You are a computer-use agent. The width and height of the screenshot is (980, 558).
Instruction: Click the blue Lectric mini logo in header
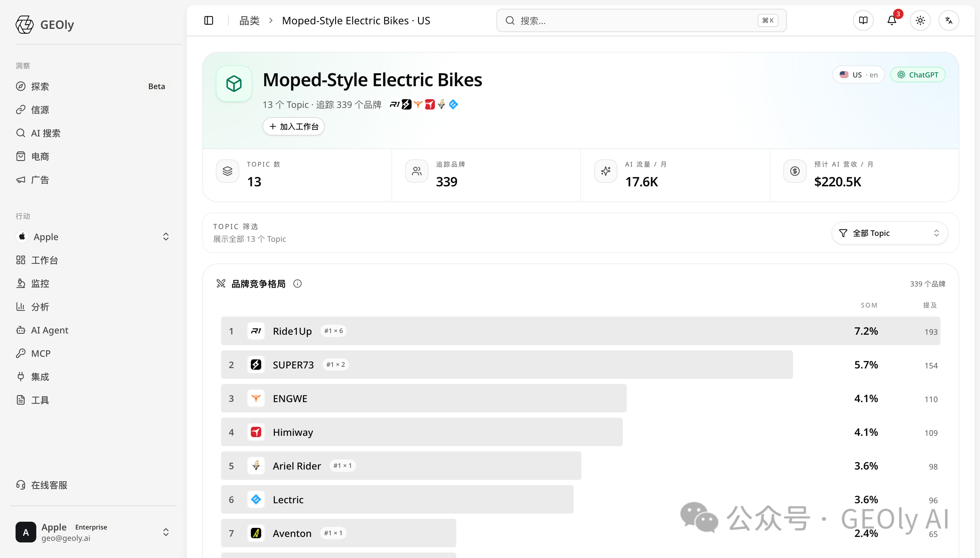[453, 104]
